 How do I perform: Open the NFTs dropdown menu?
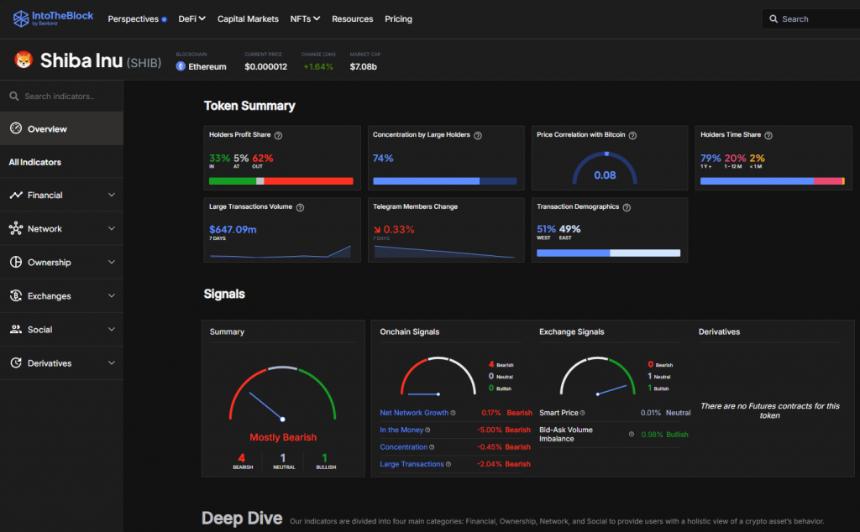pyautogui.click(x=305, y=19)
